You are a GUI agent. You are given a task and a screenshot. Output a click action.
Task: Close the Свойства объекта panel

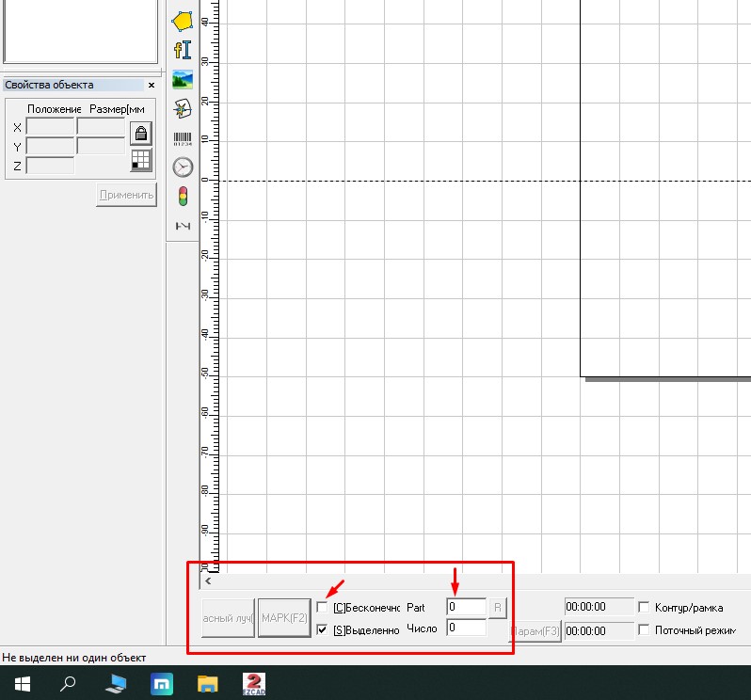coord(152,86)
